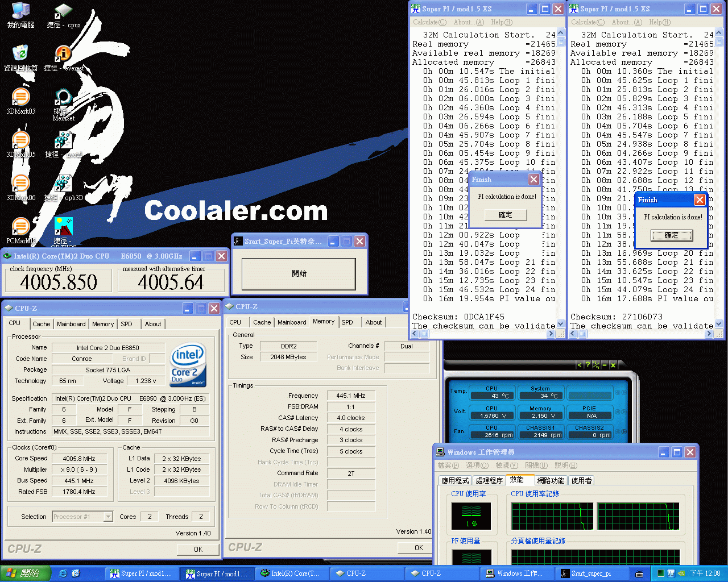Image resolution: width=728 pixels, height=582 pixels.
Task: Open Calculate menu in the left Super PI window
Action: (429, 22)
